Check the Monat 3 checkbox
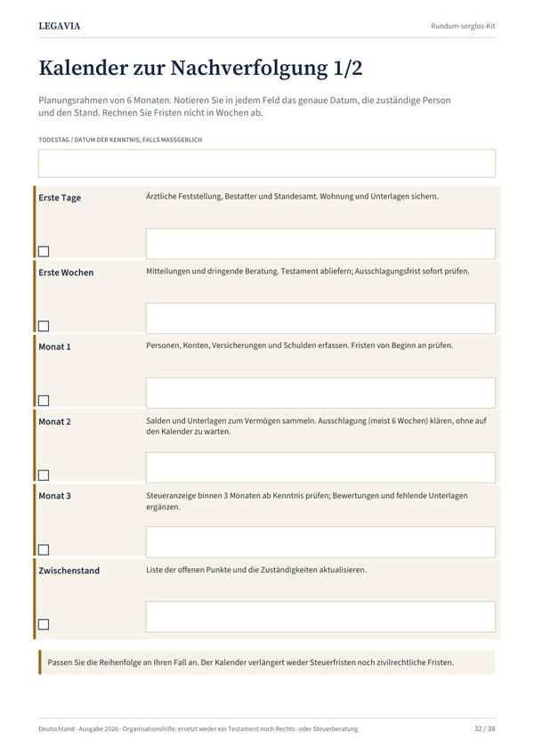The image size is (534, 756). click(44, 549)
